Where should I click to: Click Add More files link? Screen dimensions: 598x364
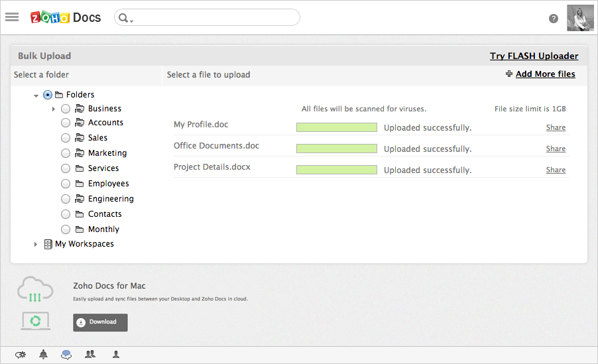pyautogui.click(x=546, y=74)
